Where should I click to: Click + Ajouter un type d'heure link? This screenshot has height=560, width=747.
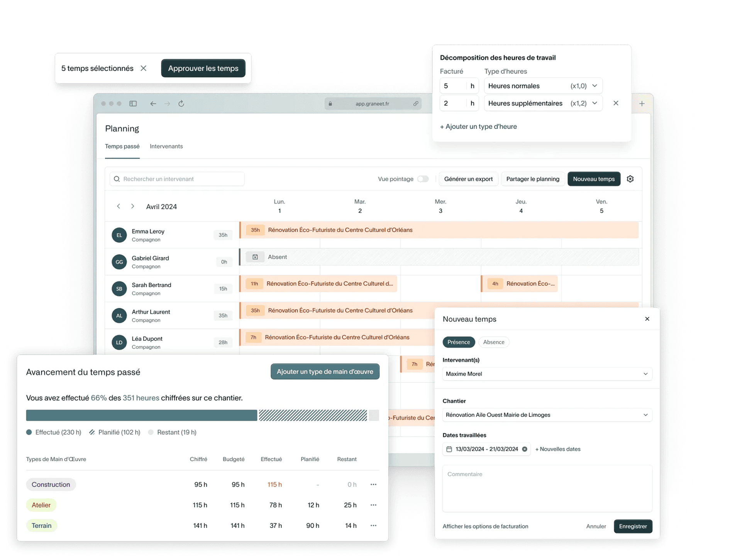point(478,127)
